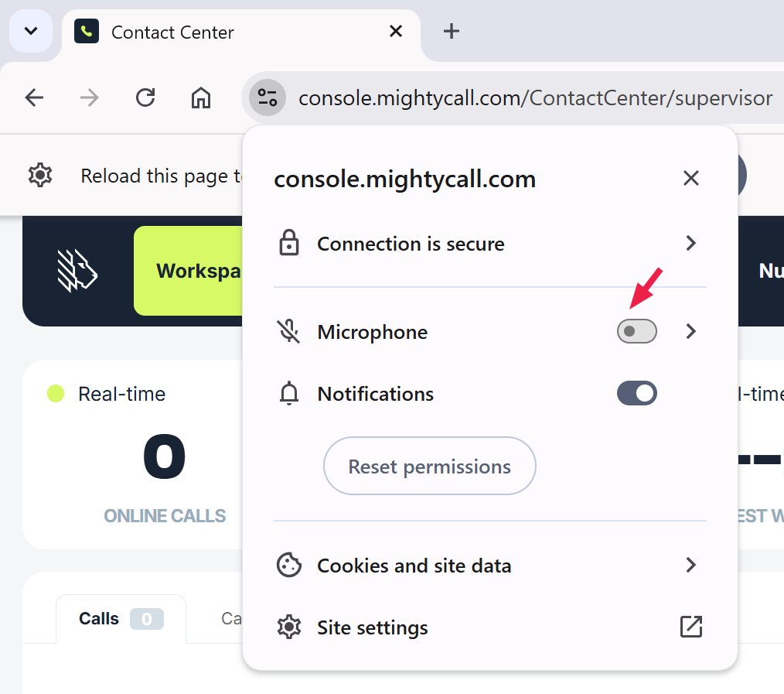Open Site settings external link icon
Image resolution: width=784 pixels, height=694 pixels.
pyautogui.click(x=690, y=627)
